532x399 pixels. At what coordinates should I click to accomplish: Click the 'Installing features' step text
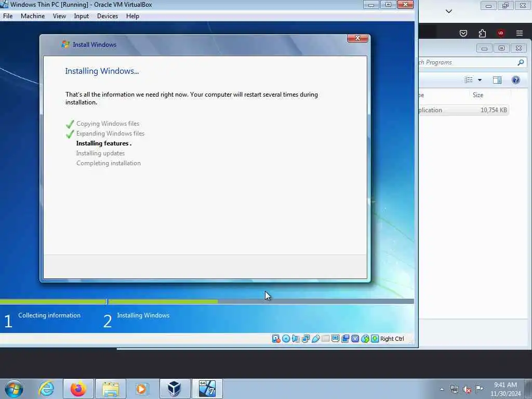coord(103,143)
